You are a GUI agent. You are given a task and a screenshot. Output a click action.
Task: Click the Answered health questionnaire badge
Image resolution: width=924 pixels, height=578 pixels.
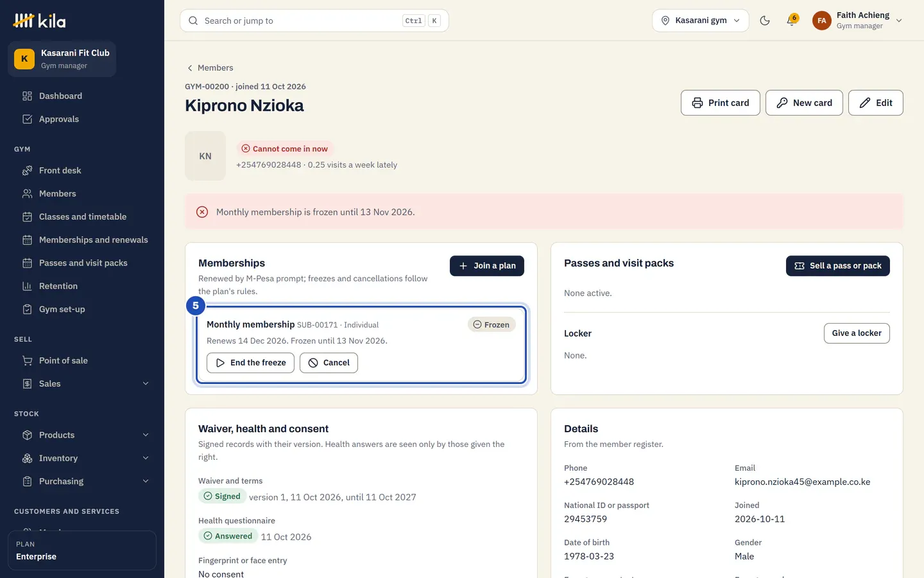pos(228,536)
